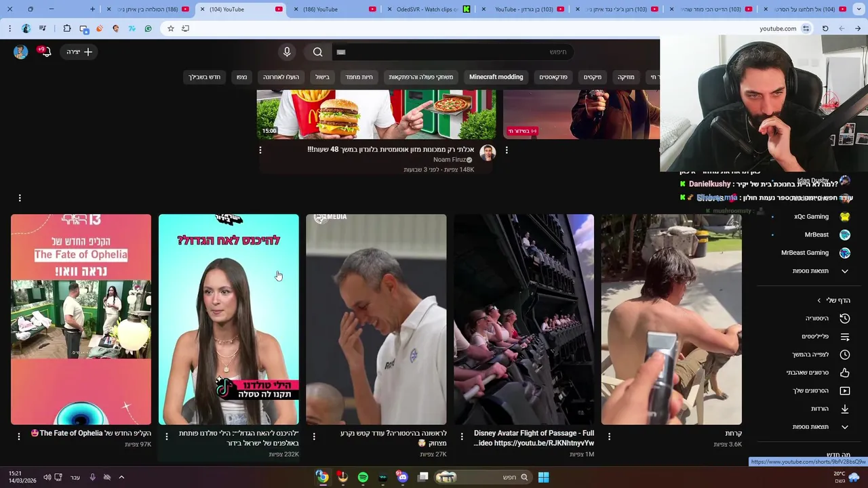Select the חיות מחמד filter chip
This screenshot has width=868, height=488.
(x=359, y=77)
